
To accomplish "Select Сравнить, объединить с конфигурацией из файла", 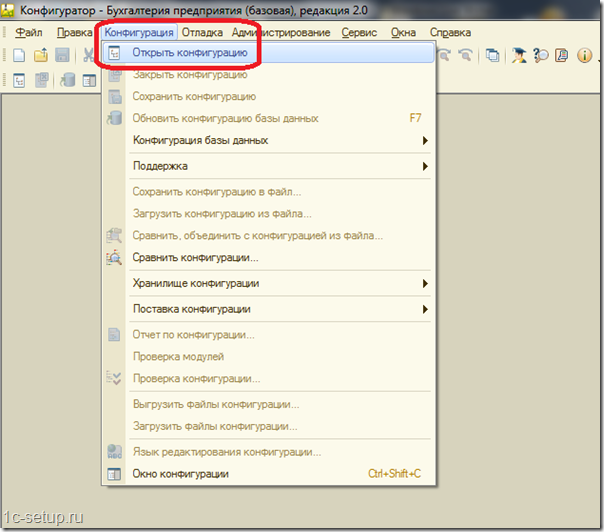I will (x=268, y=235).
